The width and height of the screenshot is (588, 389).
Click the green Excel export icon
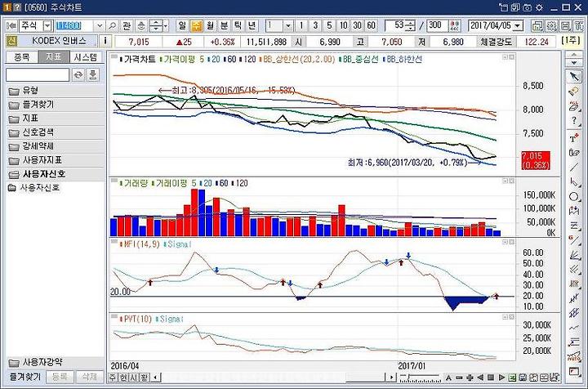point(512,378)
